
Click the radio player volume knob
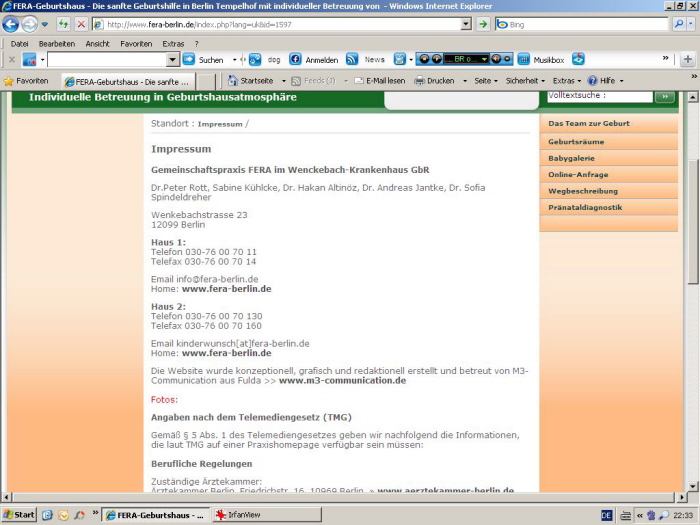click(496, 59)
